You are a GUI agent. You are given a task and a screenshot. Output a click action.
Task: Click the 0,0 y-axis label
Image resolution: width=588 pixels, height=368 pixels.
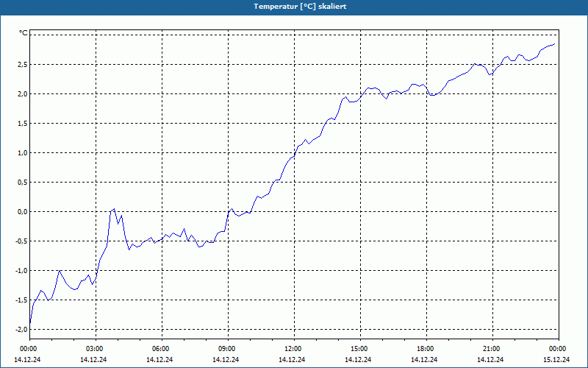tap(23, 212)
